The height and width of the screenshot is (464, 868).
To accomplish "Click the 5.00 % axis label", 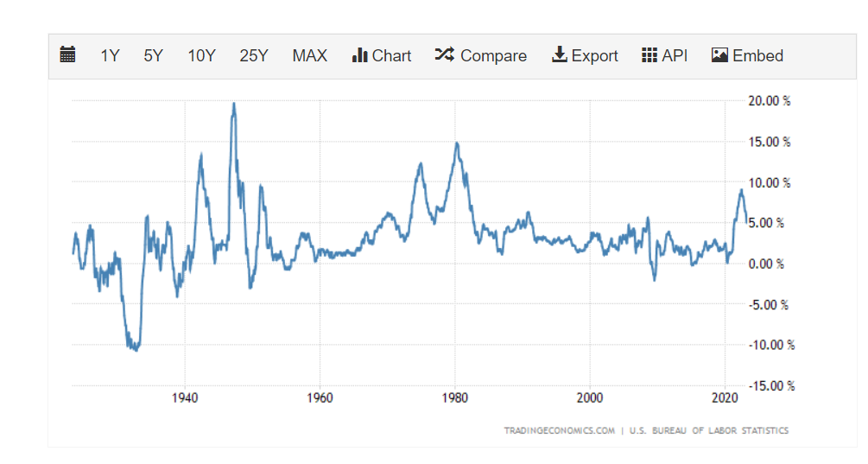I will (766, 223).
